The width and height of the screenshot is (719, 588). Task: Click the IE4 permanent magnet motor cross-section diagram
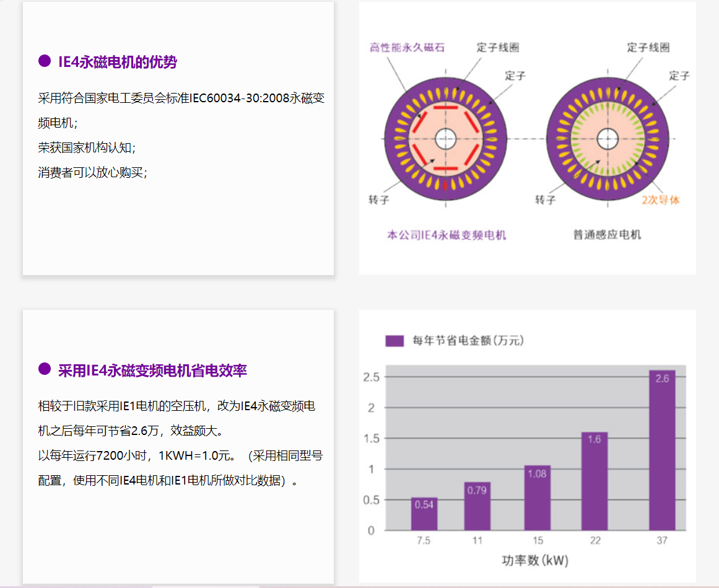446,138
